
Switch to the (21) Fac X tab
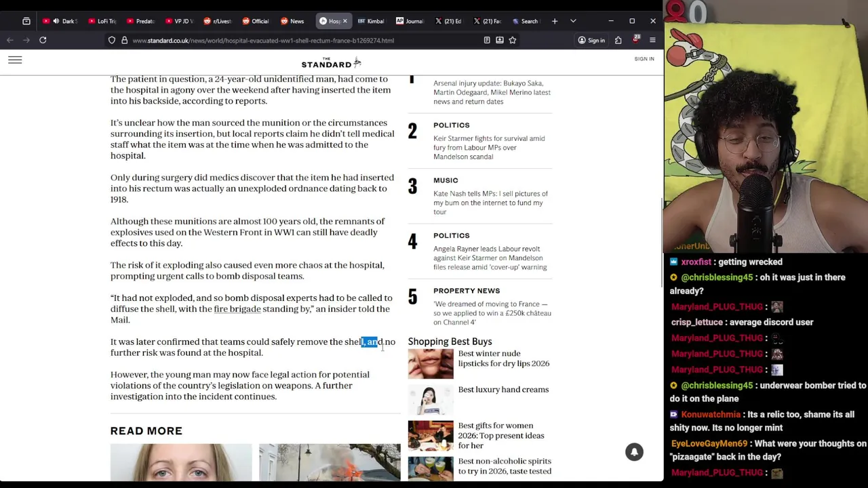click(x=487, y=21)
